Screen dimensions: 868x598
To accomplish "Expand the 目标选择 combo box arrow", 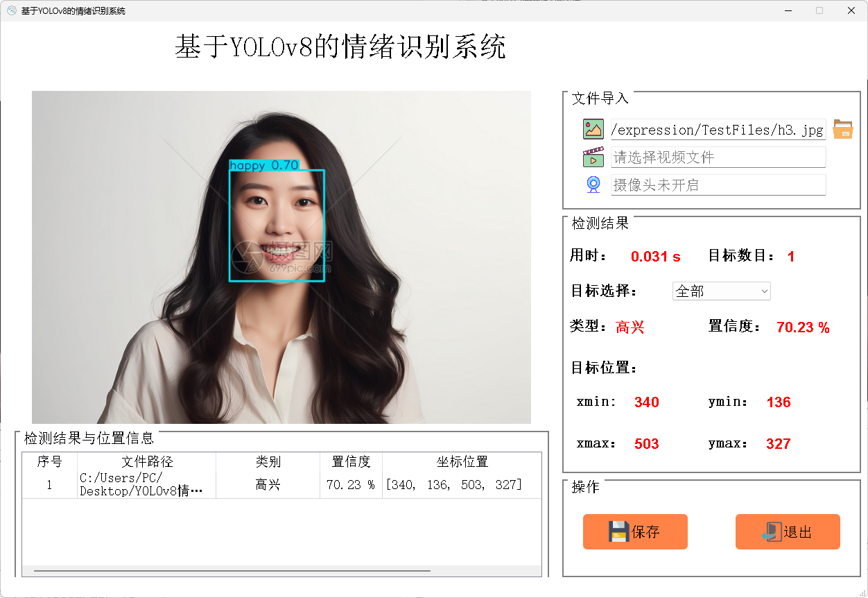I will [763, 291].
